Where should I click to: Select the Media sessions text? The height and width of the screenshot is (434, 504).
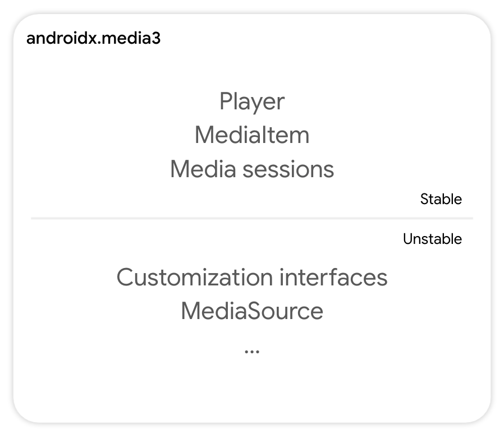click(x=252, y=169)
